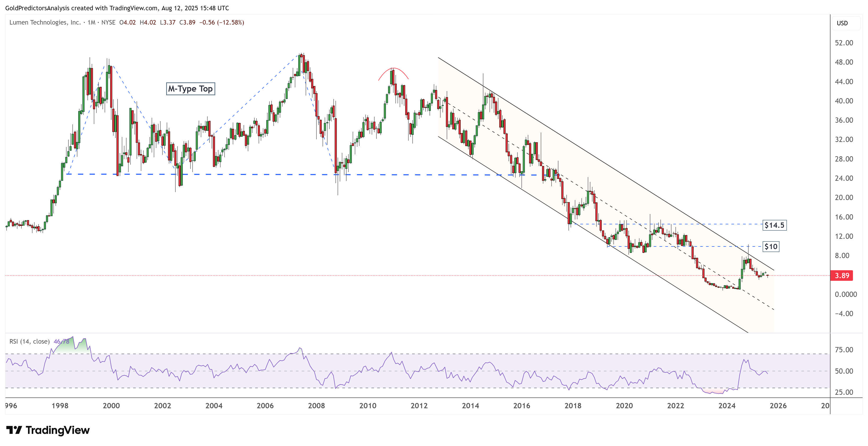
Task: Click the Lumen Technologies, Inc. symbol title
Action: [45, 22]
